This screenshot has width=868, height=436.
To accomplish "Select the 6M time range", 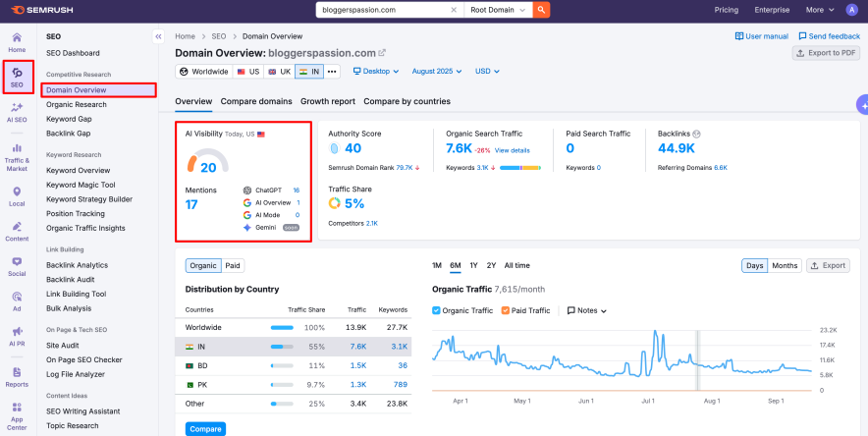I will 456,265.
